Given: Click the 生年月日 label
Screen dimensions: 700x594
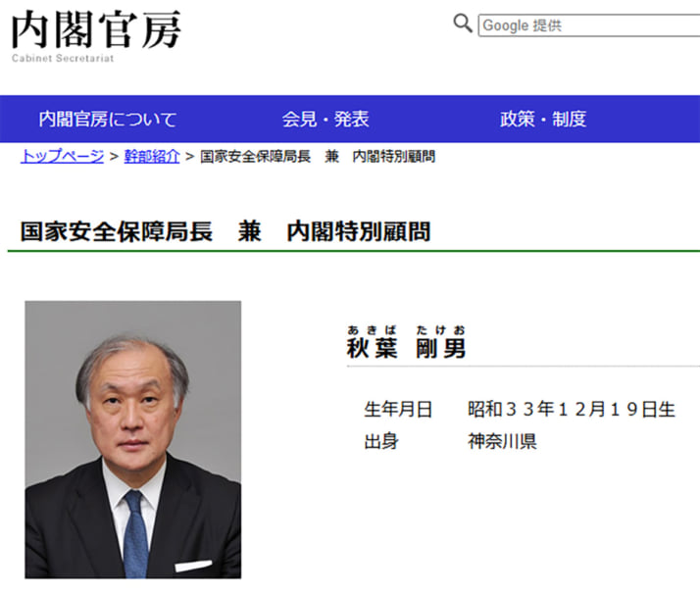Looking at the screenshot, I should coord(398,410).
